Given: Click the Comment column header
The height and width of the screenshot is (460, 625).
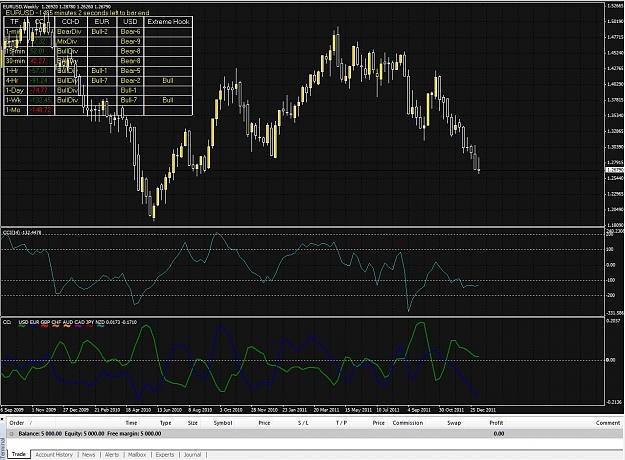Looking at the screenshot, I should point(608,423).
